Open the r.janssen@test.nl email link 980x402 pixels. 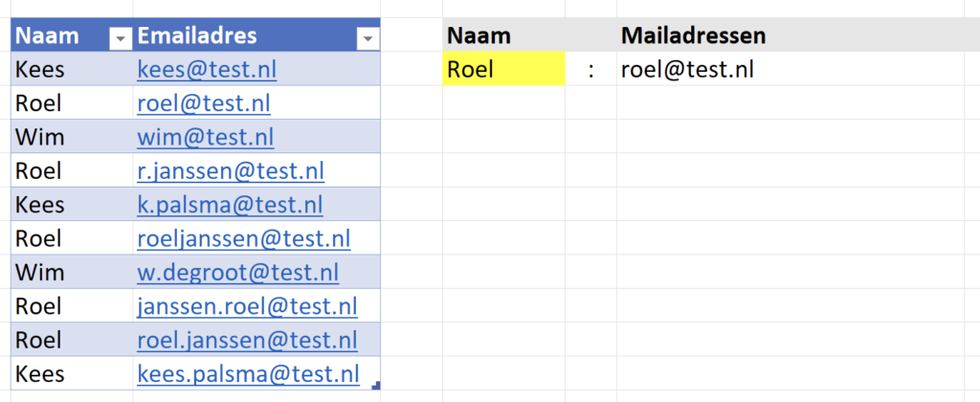tap(231, 171)
